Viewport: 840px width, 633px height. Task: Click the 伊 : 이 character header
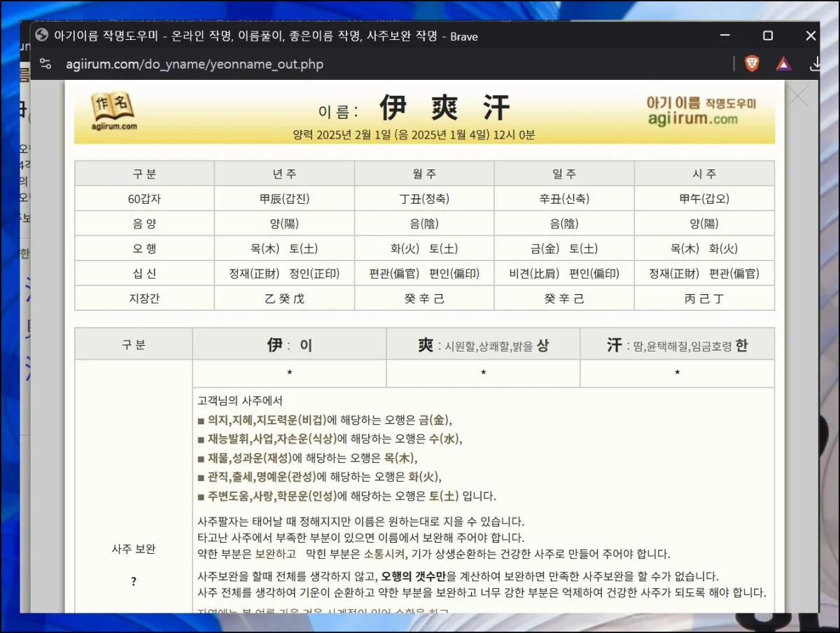pos(289,345)
